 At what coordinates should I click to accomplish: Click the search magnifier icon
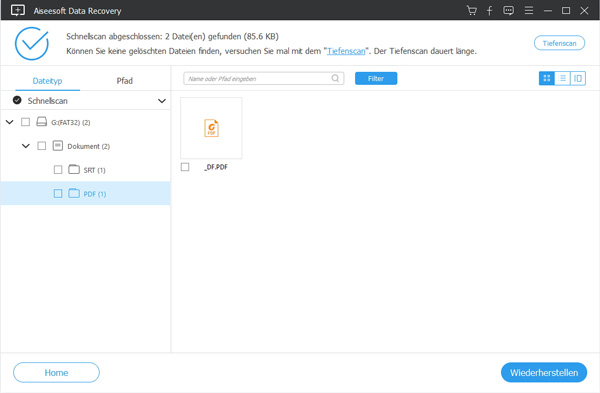[x=335, y=78]
